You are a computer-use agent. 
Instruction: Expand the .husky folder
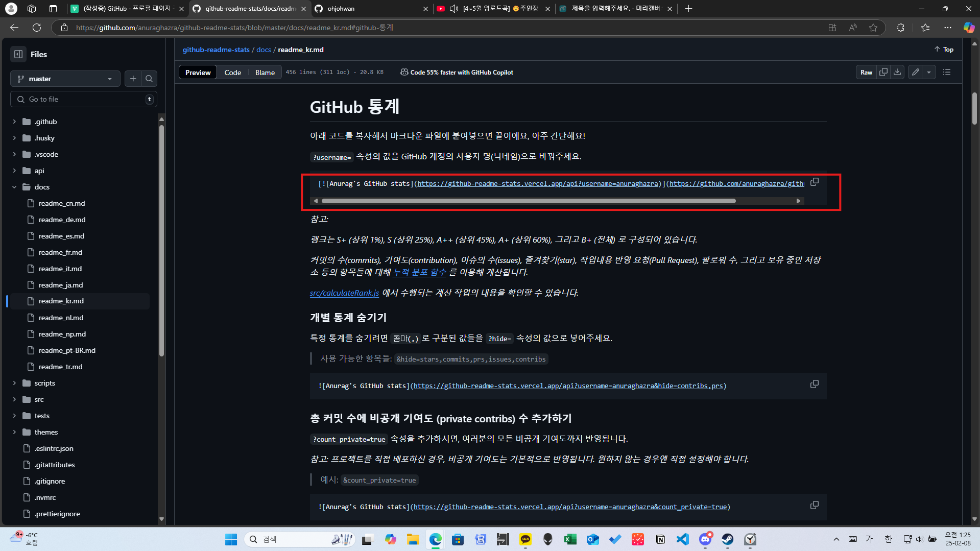click(x=14, y=138)
